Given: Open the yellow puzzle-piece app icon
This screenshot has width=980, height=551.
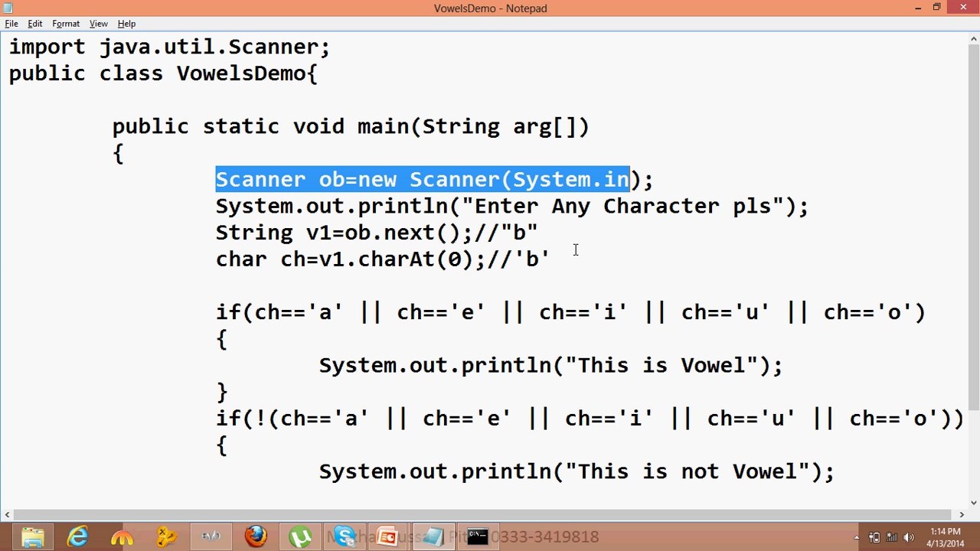Looking at the screenshot, I should 167,537.
